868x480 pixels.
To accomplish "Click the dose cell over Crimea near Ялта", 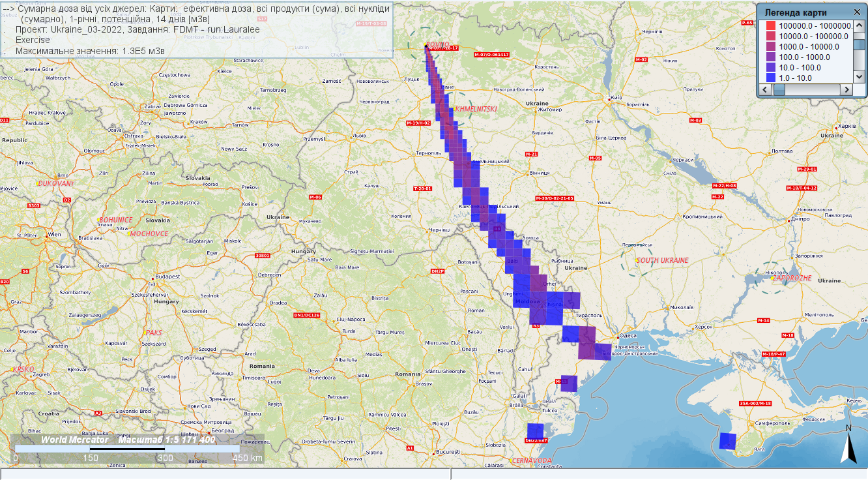I will tap(727, 441).
